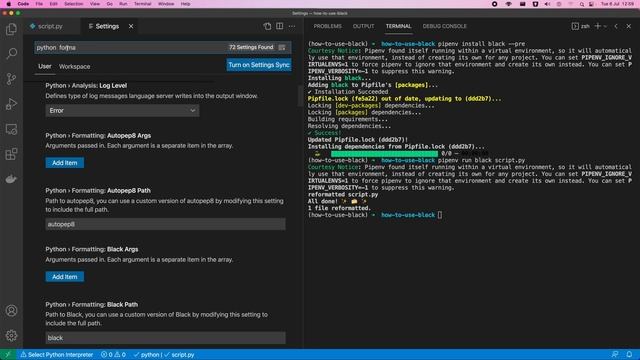Screen dimensions: 640x360
Task: Open the PROBLEMS panel tab
Action: pyautogui.click(x=328, y=26)
